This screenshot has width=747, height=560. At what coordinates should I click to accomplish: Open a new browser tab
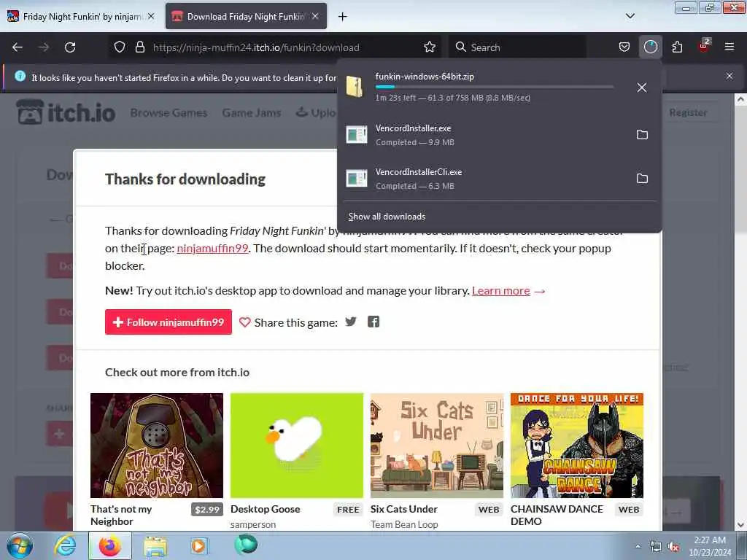[343, 17]
